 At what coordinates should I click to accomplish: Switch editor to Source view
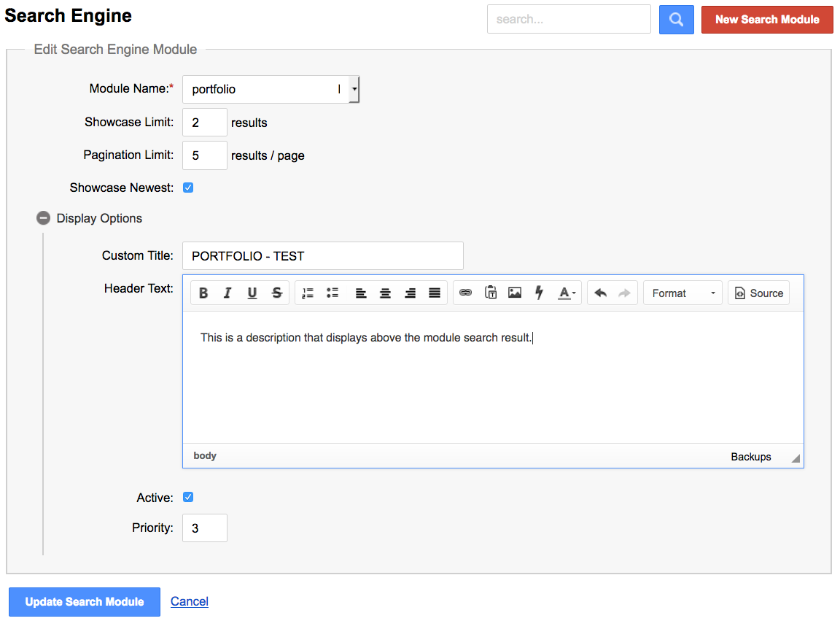[x=758, y=293]
